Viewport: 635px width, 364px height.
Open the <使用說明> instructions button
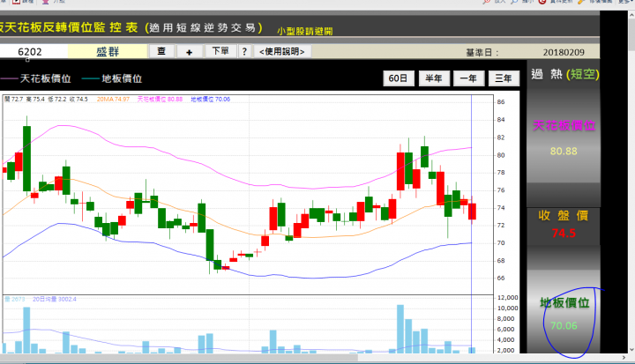[x=282, y=51]
